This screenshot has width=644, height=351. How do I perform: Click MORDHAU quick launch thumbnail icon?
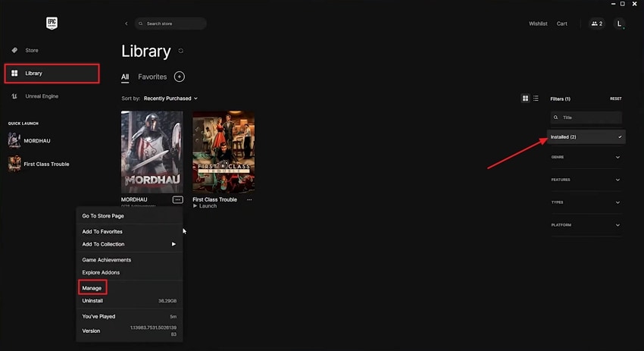[x=14, y=140]
